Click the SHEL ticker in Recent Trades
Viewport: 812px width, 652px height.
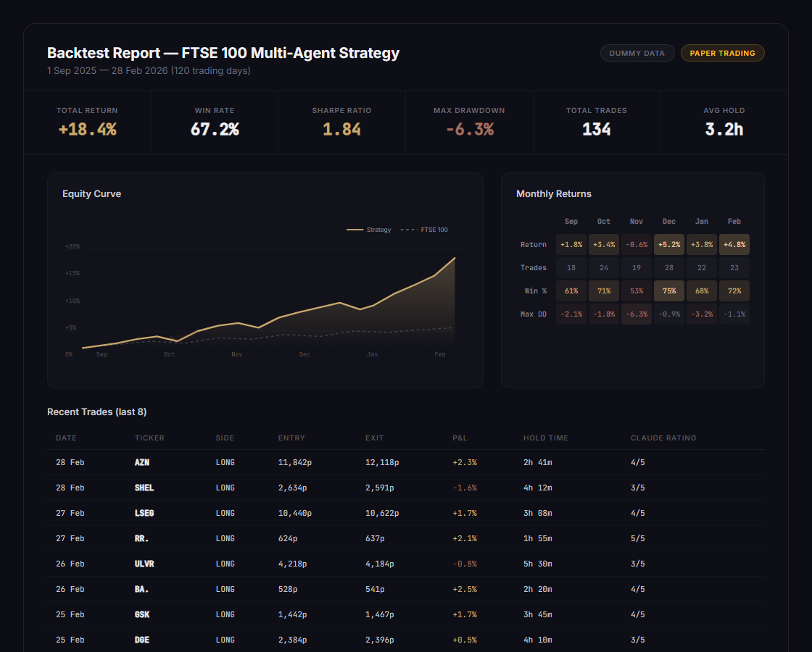[x=144, y=488]
